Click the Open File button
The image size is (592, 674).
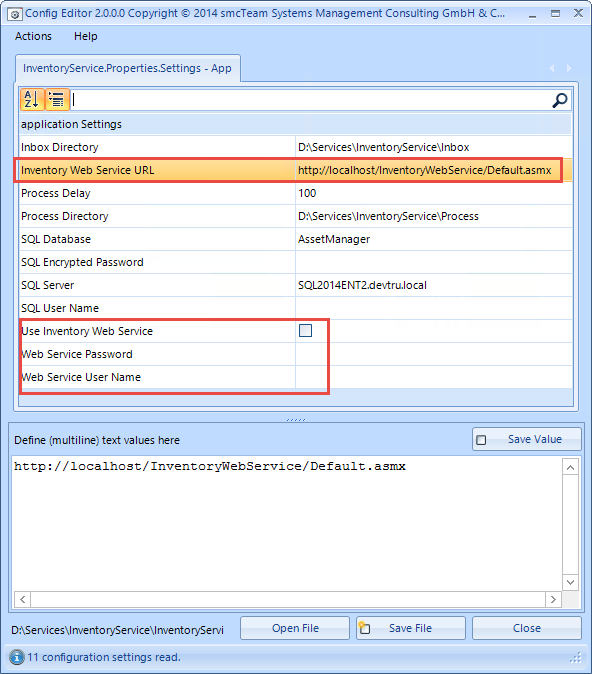295,628
